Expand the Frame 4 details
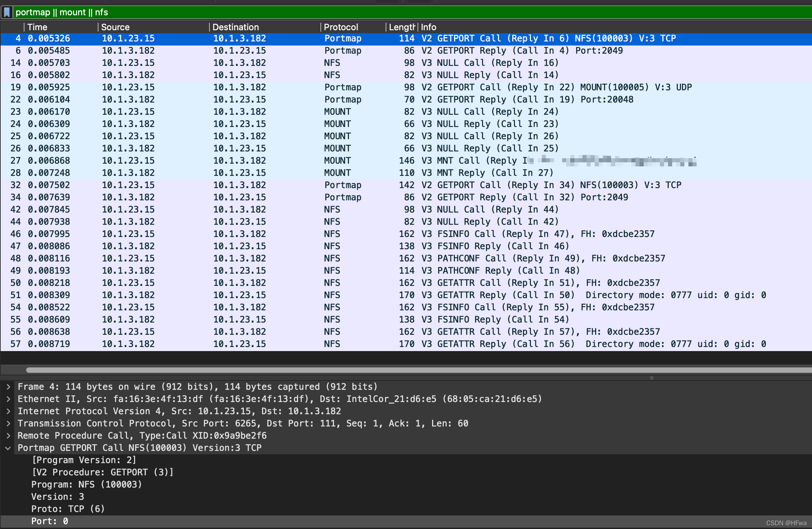The width and height of the screenshot is (812, 529). (x=8, y=387)
